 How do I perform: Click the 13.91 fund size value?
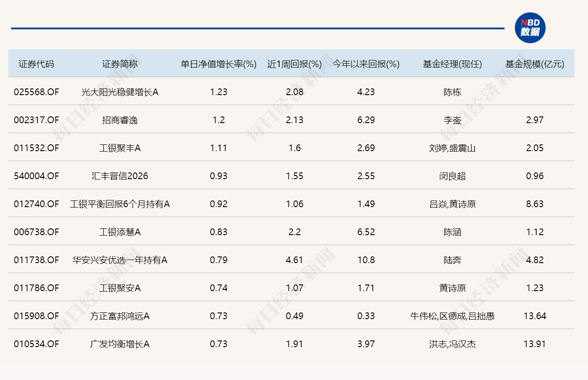click(x=534, y=344)
